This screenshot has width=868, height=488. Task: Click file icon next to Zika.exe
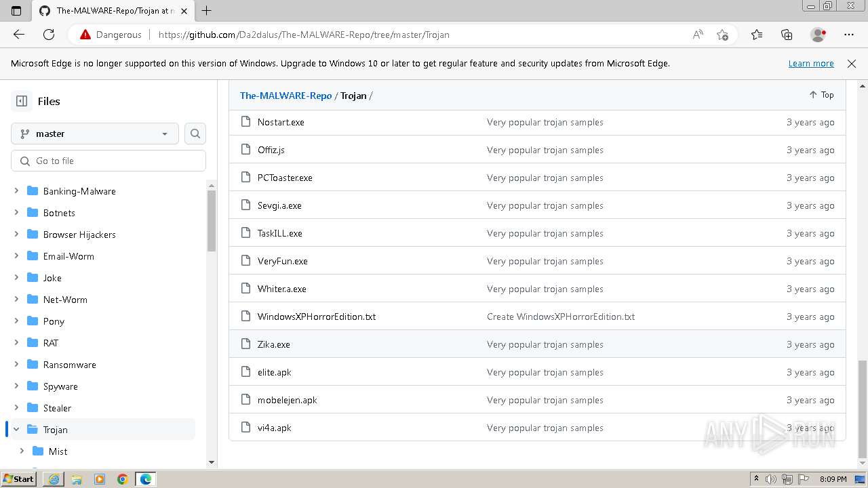coord(246,344)
